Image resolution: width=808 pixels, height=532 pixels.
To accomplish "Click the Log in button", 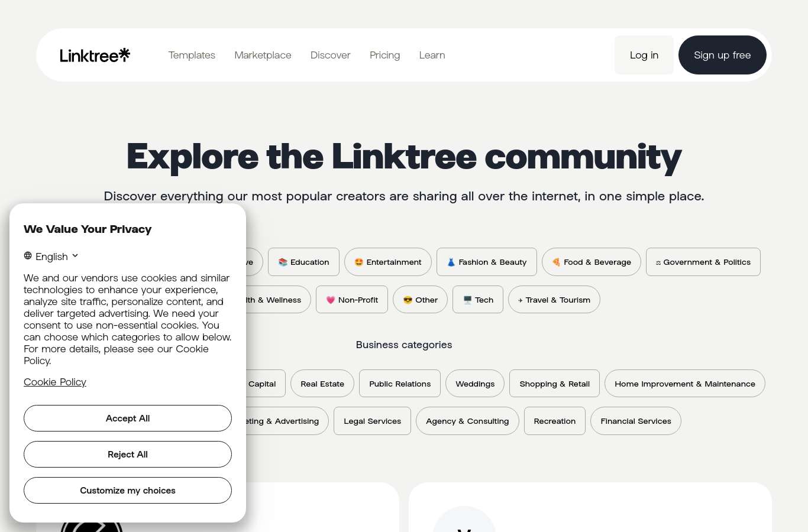I will click(x=644, y=55).
